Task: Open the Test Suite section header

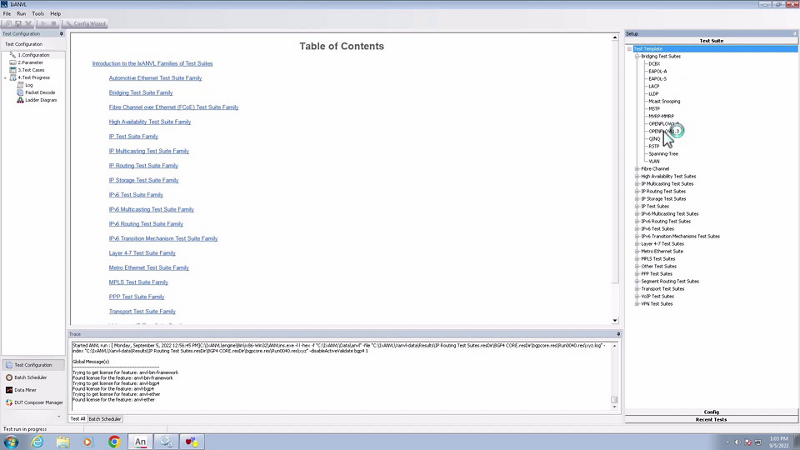Action: [x=711, y=41]
